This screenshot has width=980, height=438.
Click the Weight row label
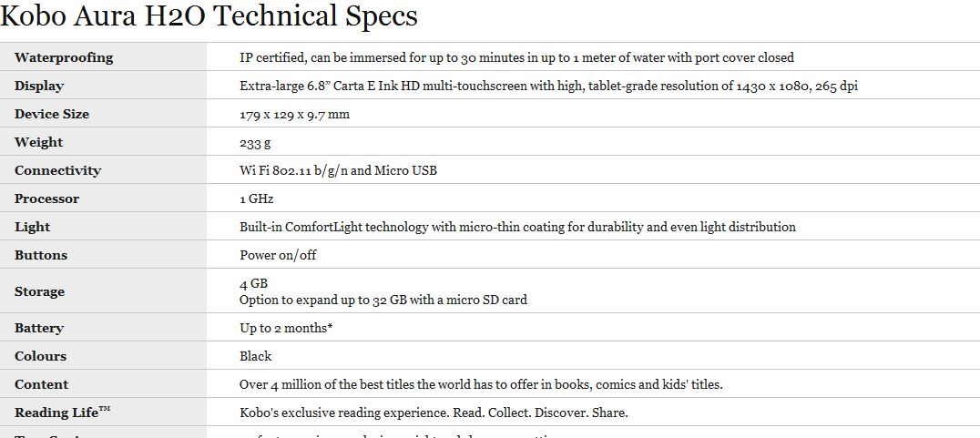click(39, 142)
